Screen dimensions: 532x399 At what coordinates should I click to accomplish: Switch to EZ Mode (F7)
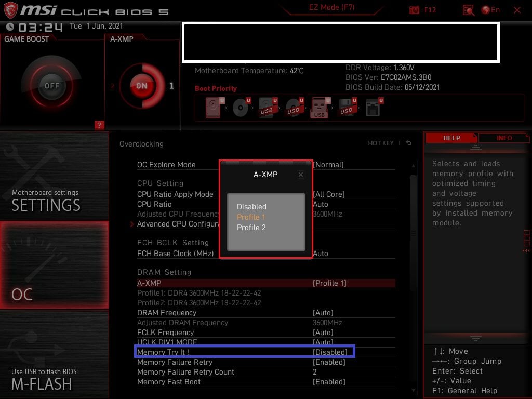coord(331,7)
